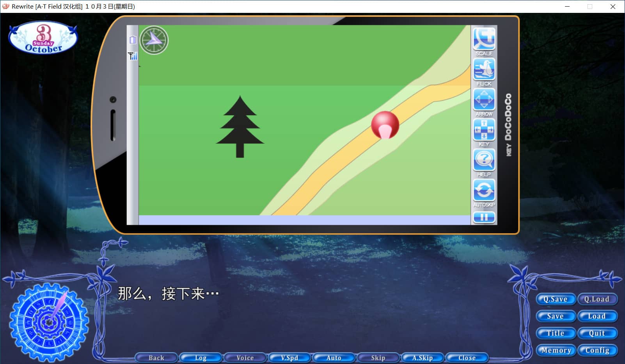Toggle the AUTOSKIP icon
This screenshot has height=364, width=625.
click(484, 190)
